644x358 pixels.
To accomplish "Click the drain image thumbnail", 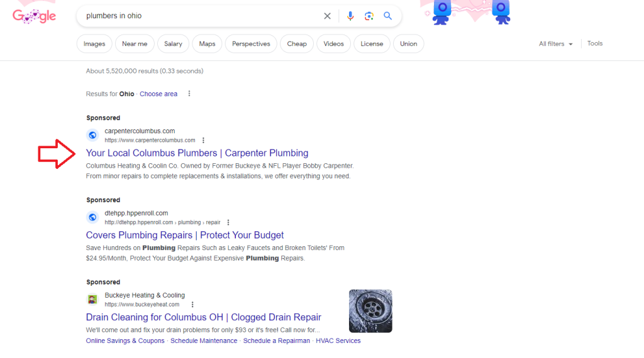I will pos(370,311).
